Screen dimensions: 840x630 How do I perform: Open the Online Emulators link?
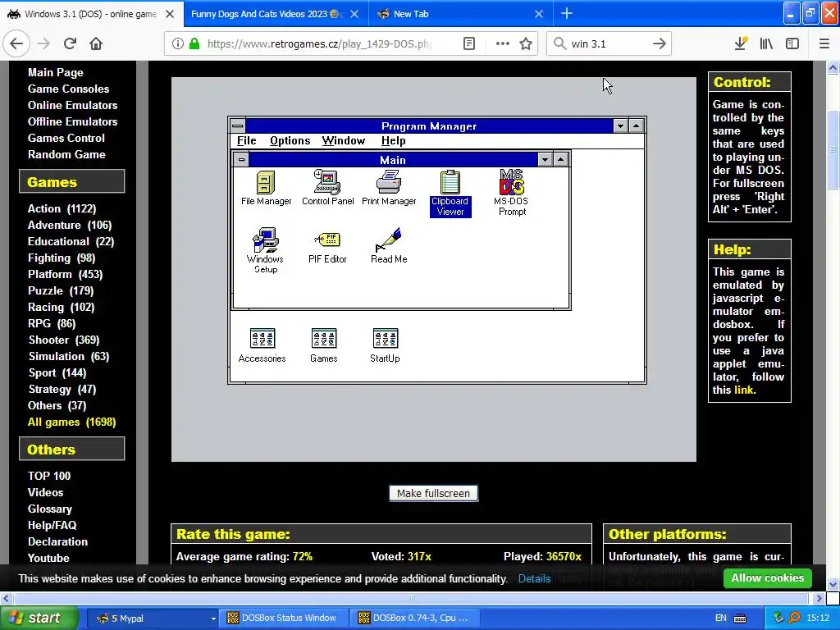pyautogui.click(x=73, y=105)
